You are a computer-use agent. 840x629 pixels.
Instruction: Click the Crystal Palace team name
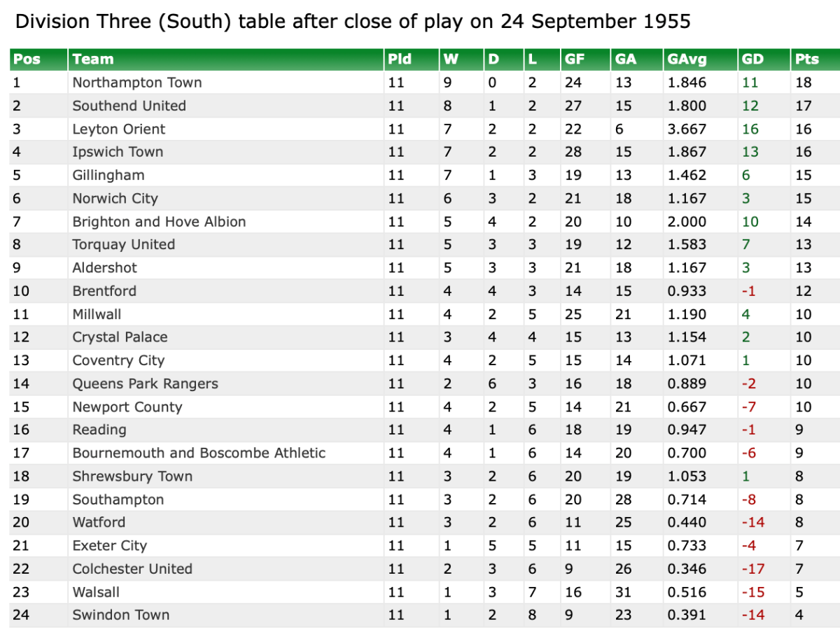120,337
